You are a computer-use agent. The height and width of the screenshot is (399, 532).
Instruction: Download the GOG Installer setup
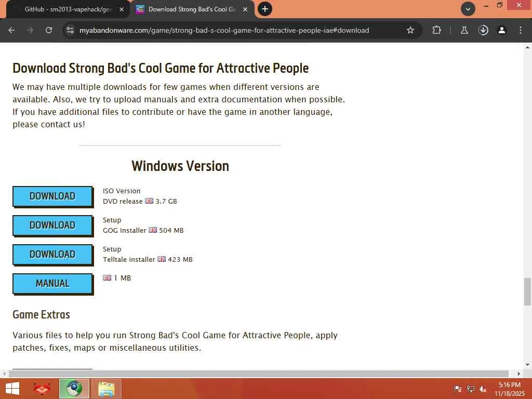[52, 225]
